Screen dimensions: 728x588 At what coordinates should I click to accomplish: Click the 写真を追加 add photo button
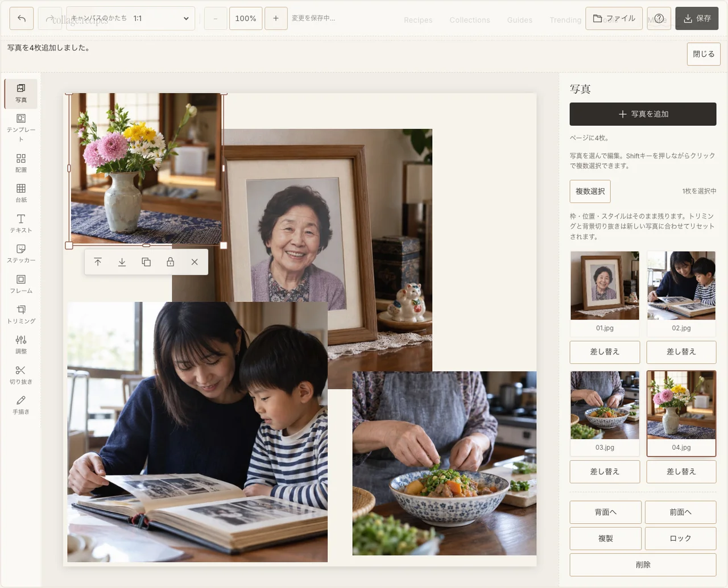(x=643, y=114)
